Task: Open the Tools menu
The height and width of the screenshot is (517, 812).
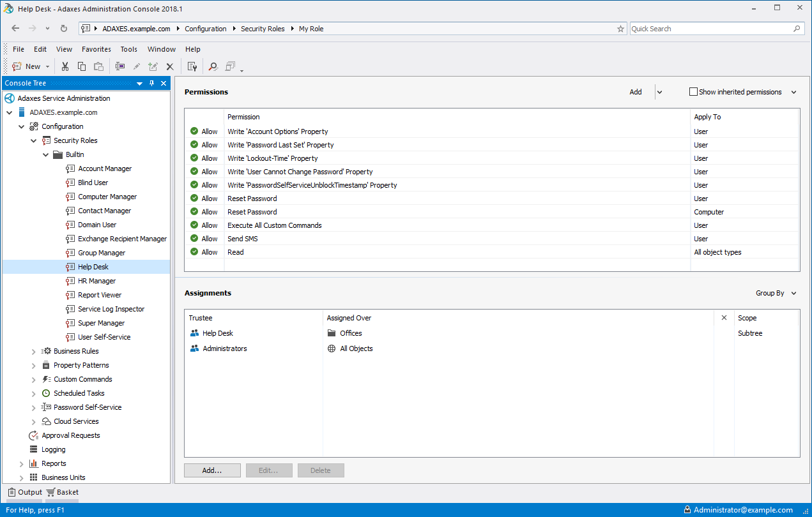Action: pyautogui.click(x=128, y=49)
